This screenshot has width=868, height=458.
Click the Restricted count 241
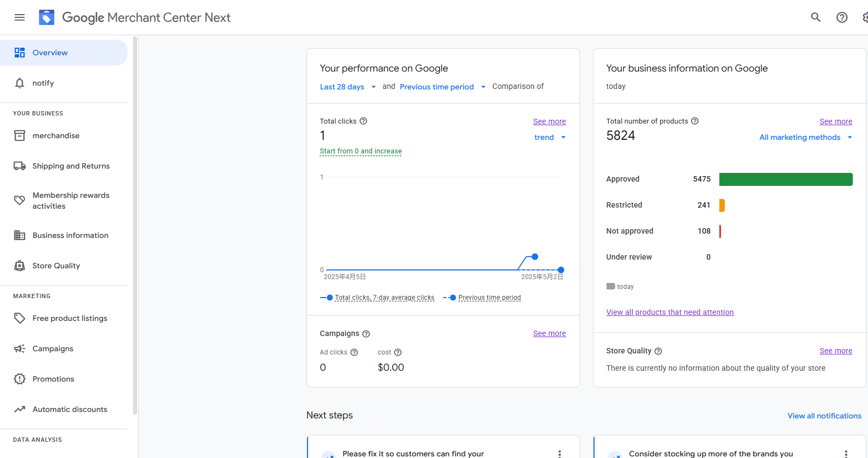[704, 205]
